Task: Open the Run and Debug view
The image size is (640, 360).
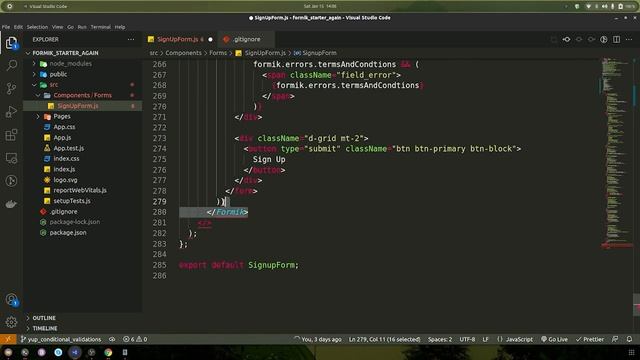Action: pos(11,112)
